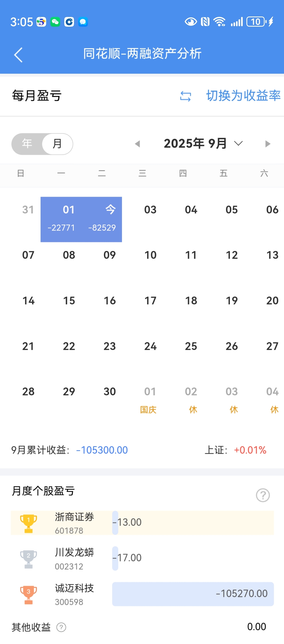Viewport: 284px width, 644px height.
Task: Select day 15 in calendar
Action: [69, 300]
